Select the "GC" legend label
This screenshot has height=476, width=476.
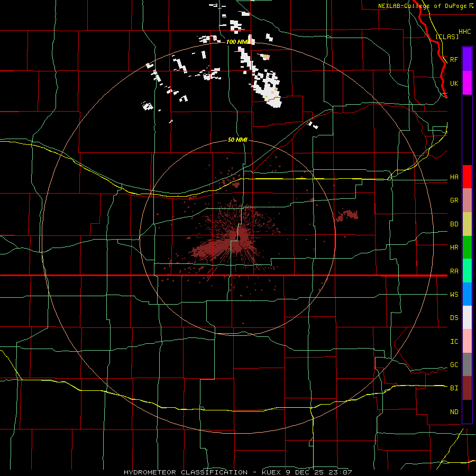(x=454, y=365)
